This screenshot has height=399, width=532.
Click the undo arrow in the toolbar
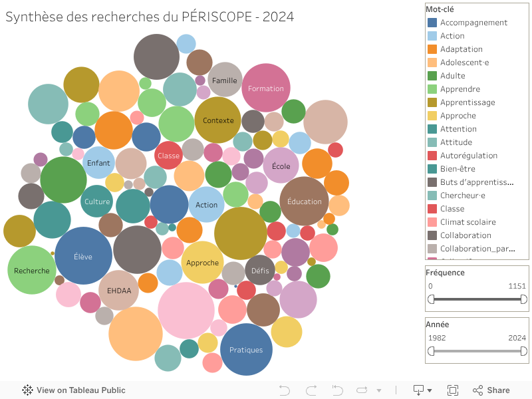[285, 390]
